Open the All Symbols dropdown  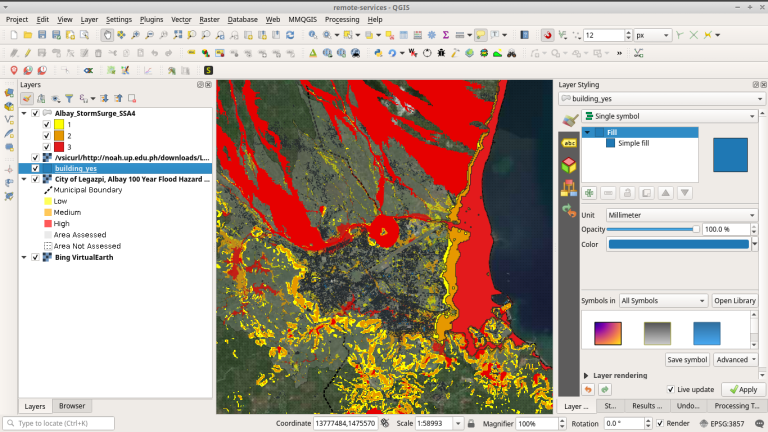663,301
